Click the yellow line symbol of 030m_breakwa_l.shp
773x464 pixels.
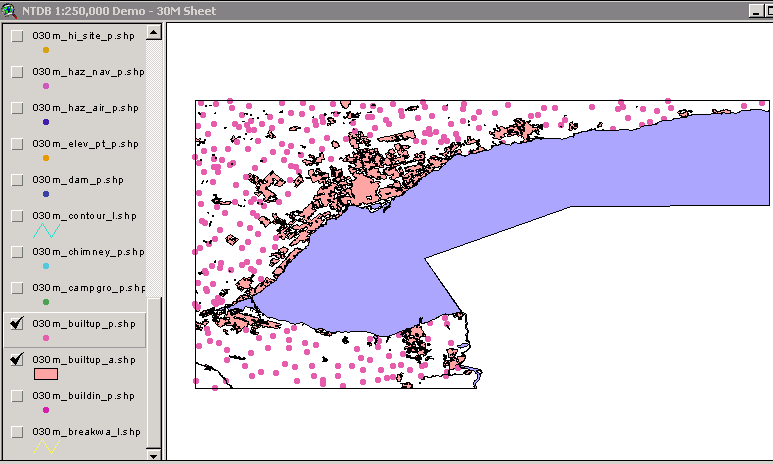(x=46, y=447)
